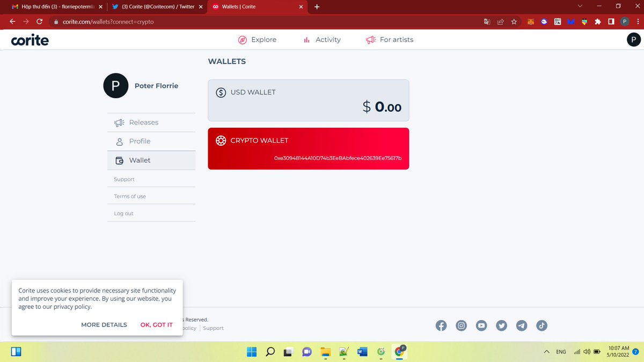Viewport: 644px width, 362px height.
Task: Open the Support sidebar link
Action: pos(125,179)
